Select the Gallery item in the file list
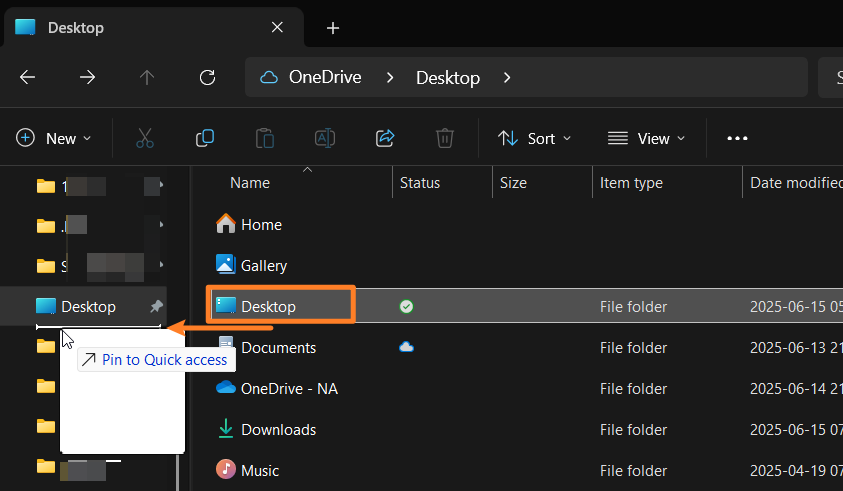The image size is (843, 491). click(264, 266)
